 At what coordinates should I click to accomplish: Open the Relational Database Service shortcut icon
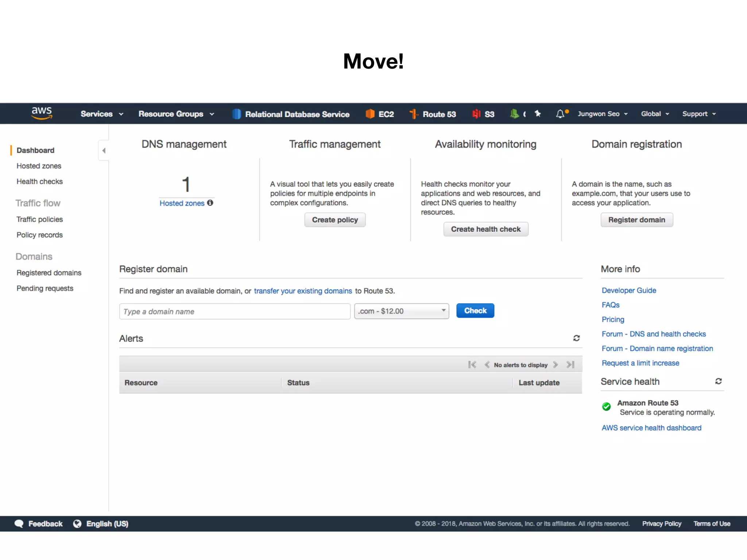[x=237, y=114]
